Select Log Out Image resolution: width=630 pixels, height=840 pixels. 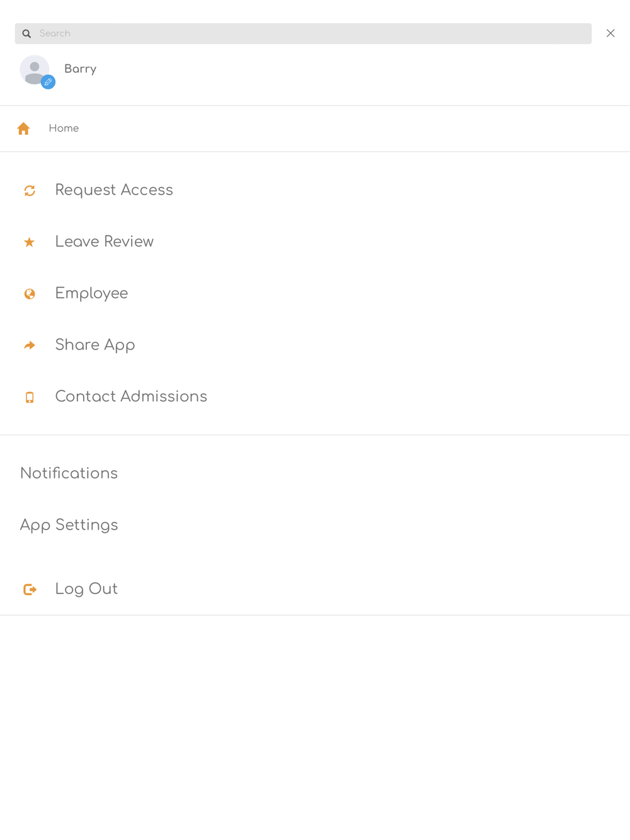click(x=86, y=589)
